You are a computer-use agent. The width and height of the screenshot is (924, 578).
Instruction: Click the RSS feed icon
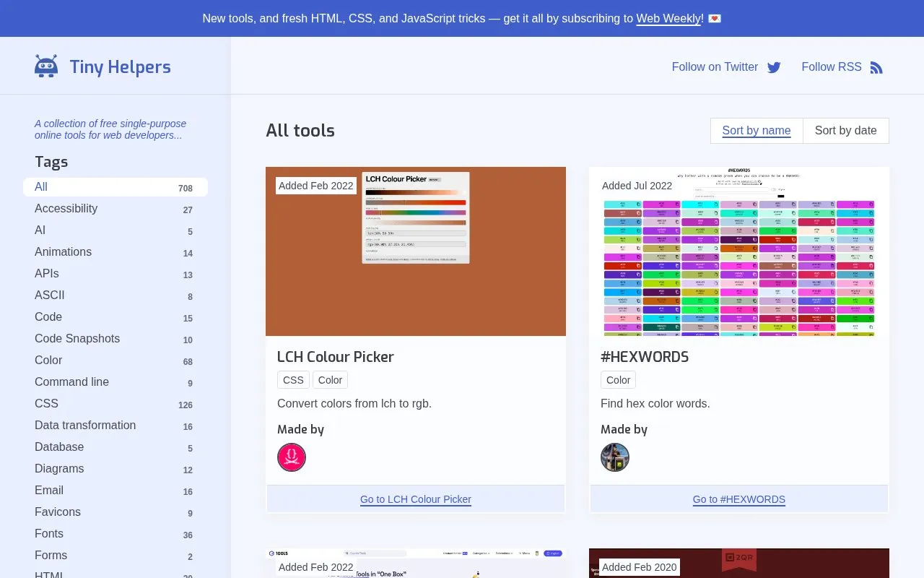[x=876, y=67]
